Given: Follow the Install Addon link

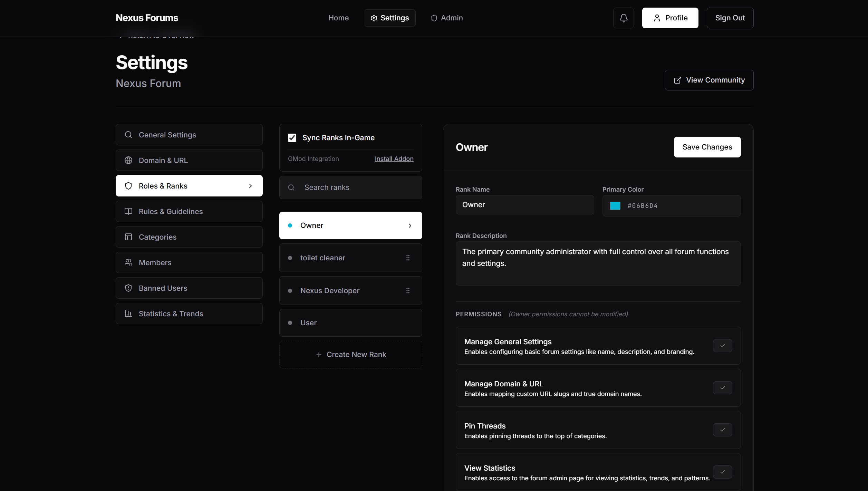Looking at the screenshot, I should (x=394, y=159).
